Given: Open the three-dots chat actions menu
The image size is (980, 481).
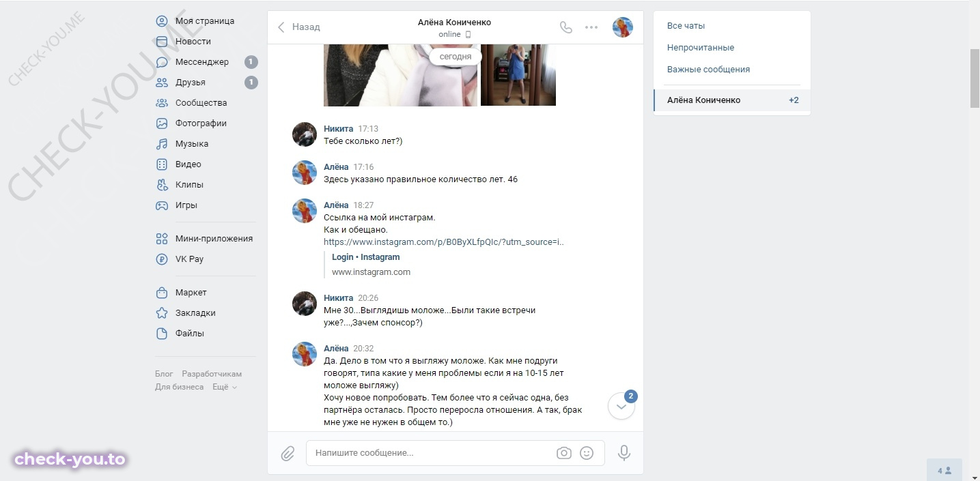Looking at the screenshot, I should click(x=591, y=27).
